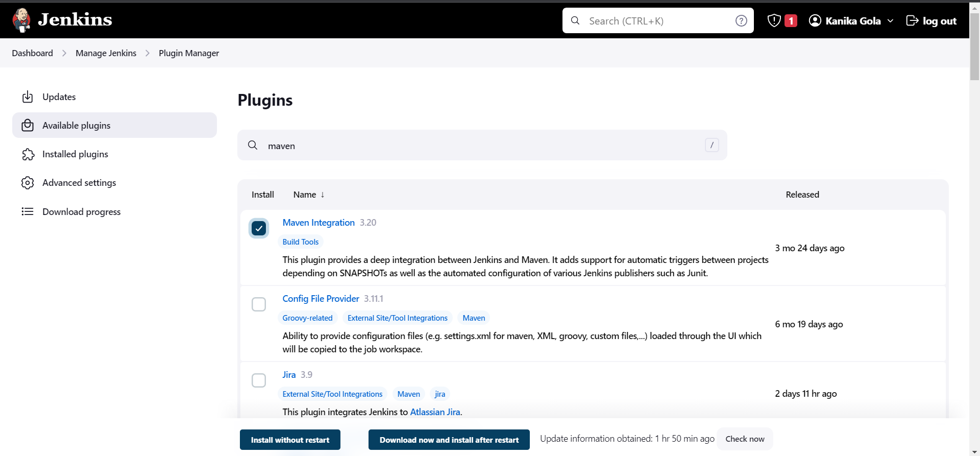Image resolution: width=980 pixels, height=456 pixels.
Task: Click the Build Tools category tag
Action: click(x=301, y=242)
